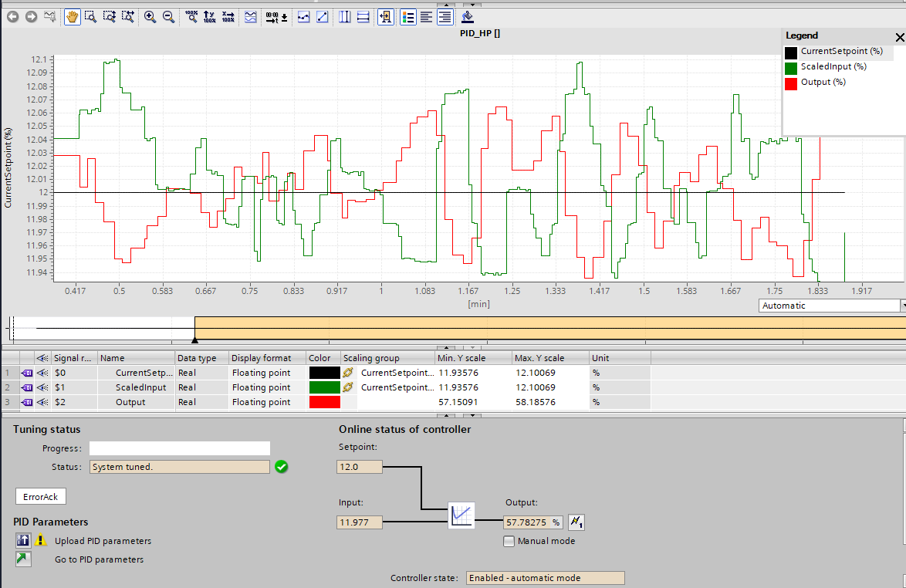Enable the Manual mode checkbox
Image resolution: width=906 pixels, height=588 pixels.
509,541
